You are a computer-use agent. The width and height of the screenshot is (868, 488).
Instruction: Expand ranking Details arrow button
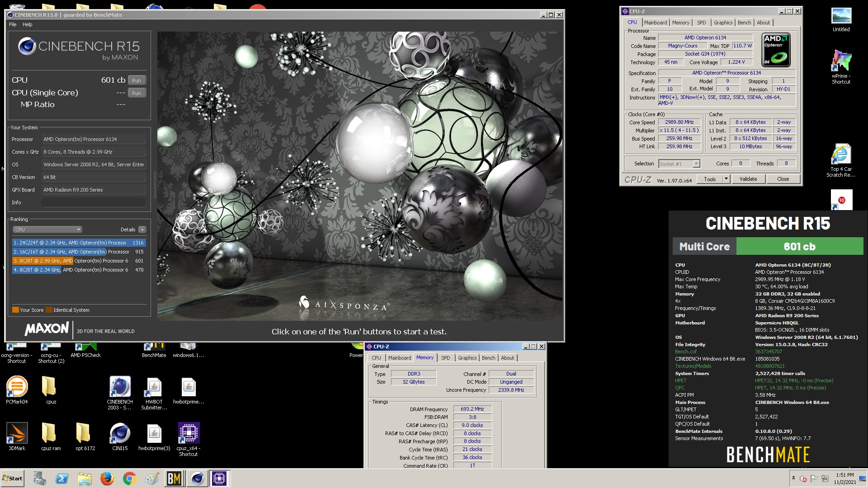(x=142, y=230)
